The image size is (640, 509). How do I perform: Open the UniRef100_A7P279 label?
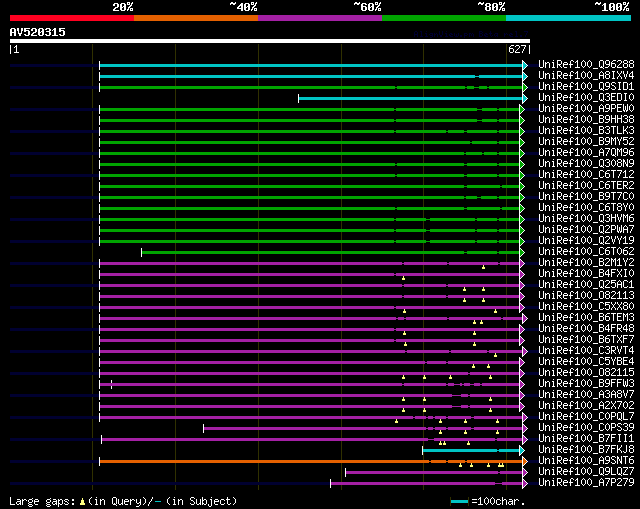pyautogui.click(x=586, y=483)
